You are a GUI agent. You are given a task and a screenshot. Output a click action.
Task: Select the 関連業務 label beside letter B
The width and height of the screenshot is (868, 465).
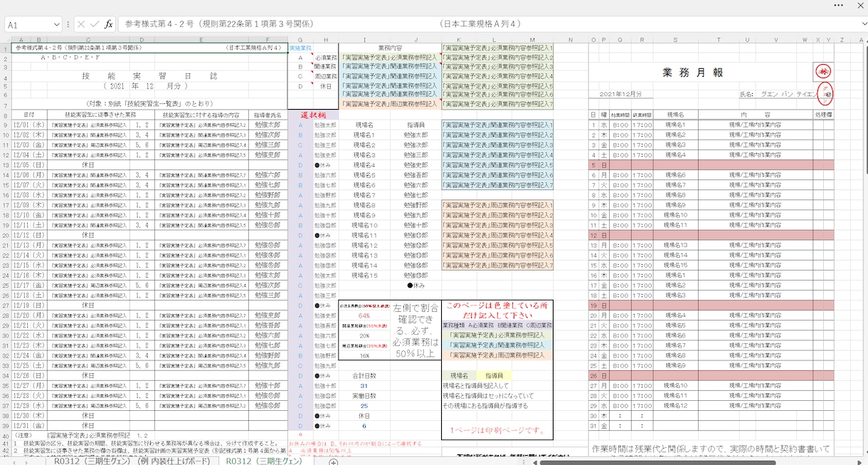[326, 66]
